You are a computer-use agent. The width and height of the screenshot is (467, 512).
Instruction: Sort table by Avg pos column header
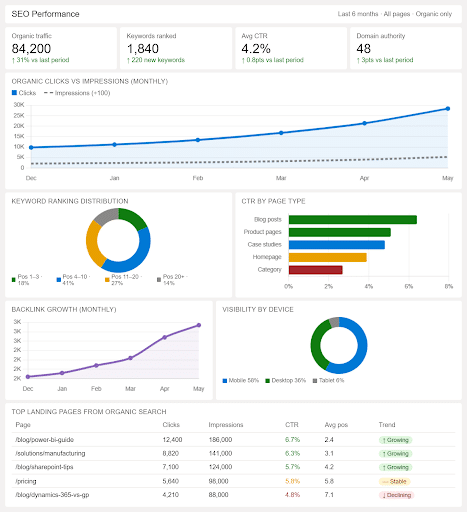336,425
